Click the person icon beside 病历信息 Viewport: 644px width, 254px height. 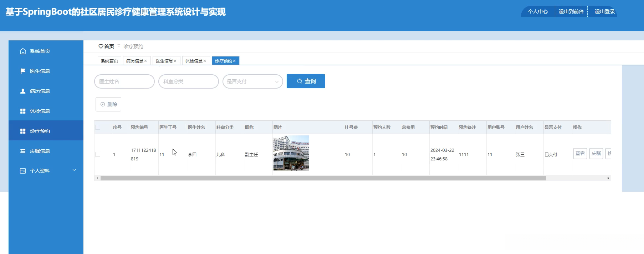tap(23, 91)
